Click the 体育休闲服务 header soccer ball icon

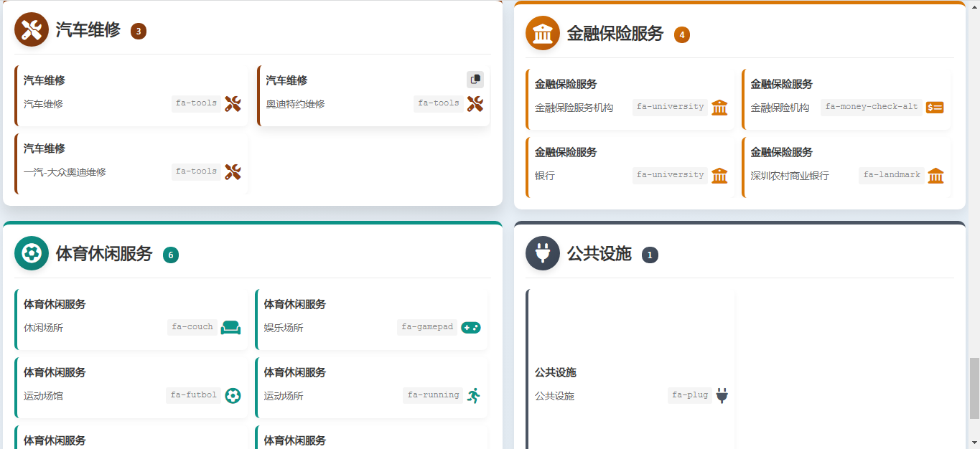(32, 253)
